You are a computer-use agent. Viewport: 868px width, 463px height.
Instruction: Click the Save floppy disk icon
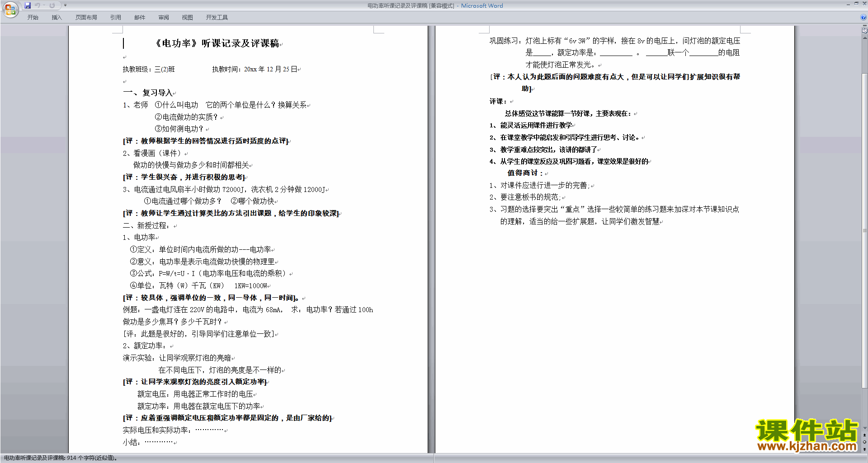click(28, 5)
